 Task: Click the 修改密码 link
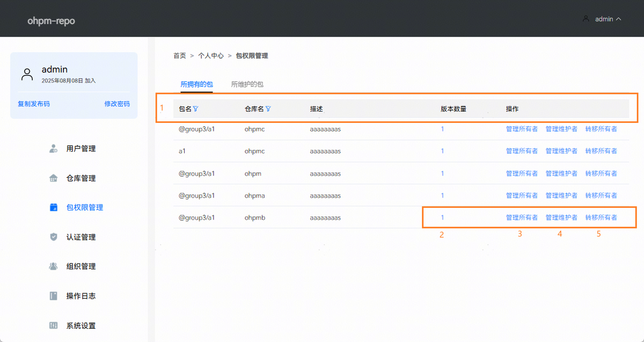117,104
